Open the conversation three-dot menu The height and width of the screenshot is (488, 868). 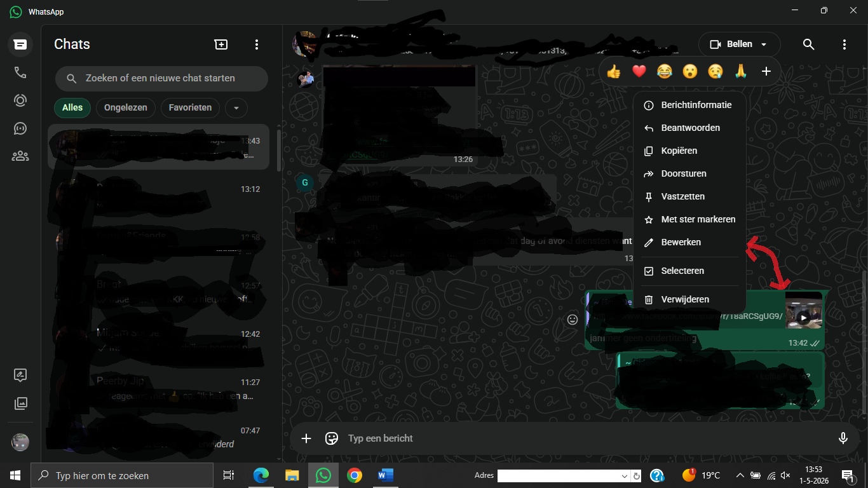tap(844, 44)
